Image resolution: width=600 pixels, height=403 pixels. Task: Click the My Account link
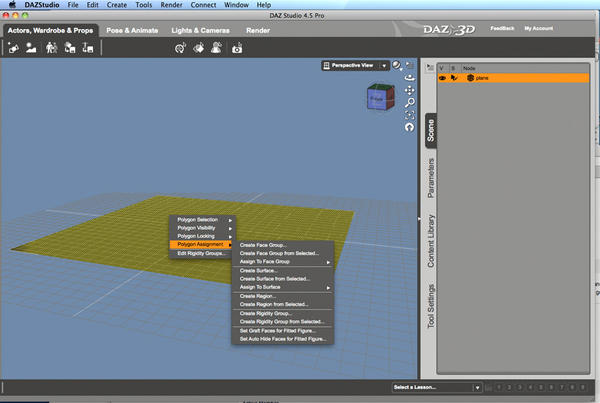(538, 28)
